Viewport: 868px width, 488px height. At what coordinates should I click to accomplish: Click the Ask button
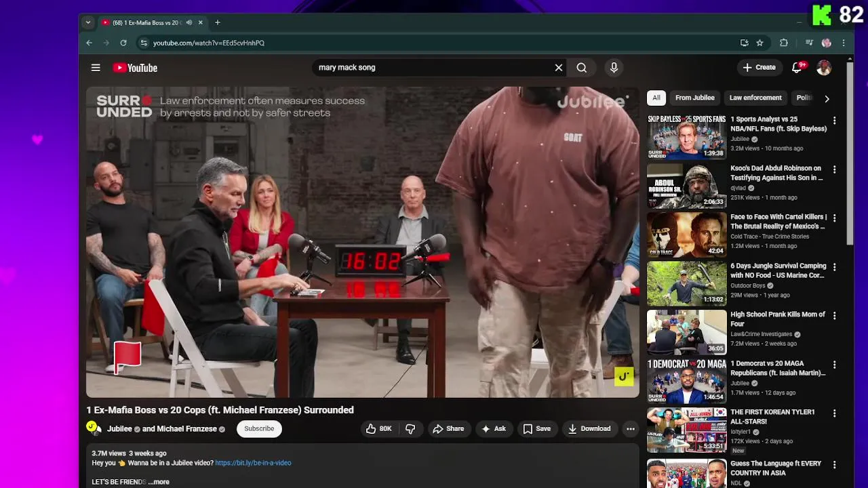494,429
